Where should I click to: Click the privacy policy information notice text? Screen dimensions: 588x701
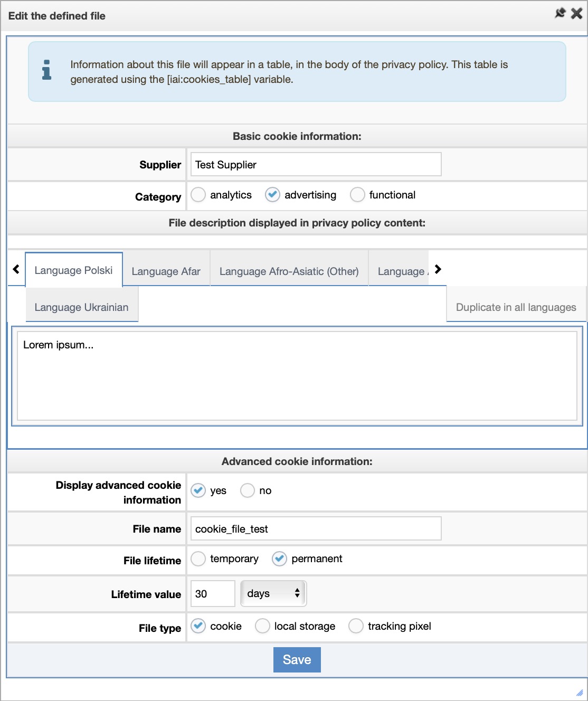click(289, 72)
